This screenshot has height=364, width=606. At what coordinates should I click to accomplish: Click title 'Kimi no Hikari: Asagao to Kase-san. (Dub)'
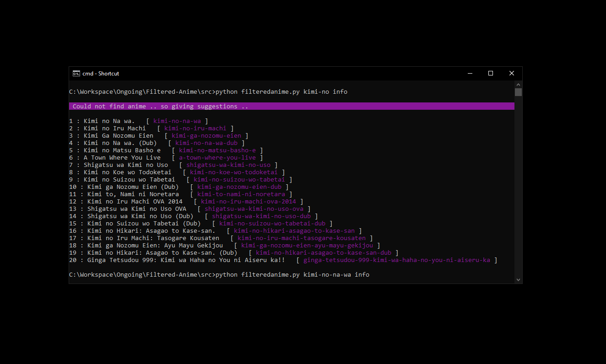pos(162,253)
